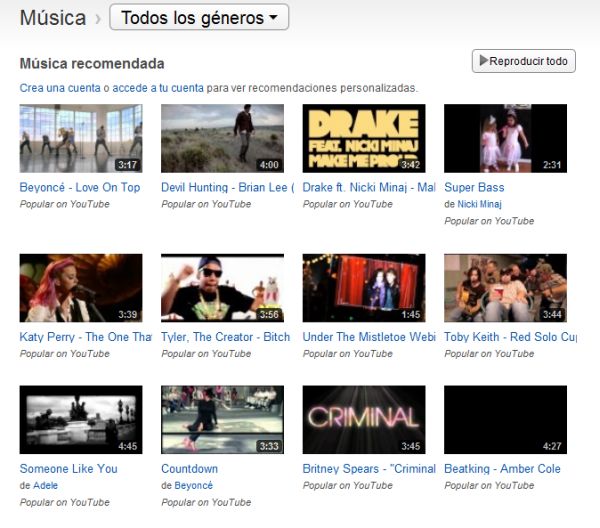Follow the accede a tu cuenta link
Viewport: 600px width, 528px height.
[x=158, y=88]
